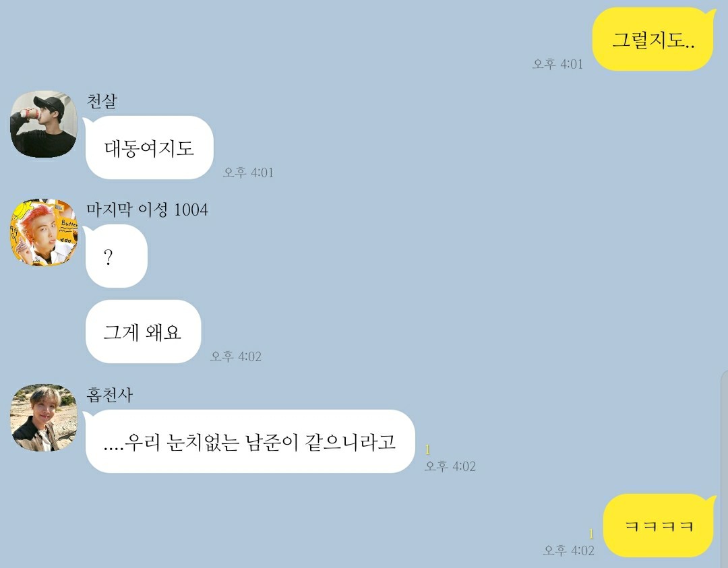Select the yellow 그럴지도.. message bubble
Viewport: 728px width, 568px height.
[653, 40]
